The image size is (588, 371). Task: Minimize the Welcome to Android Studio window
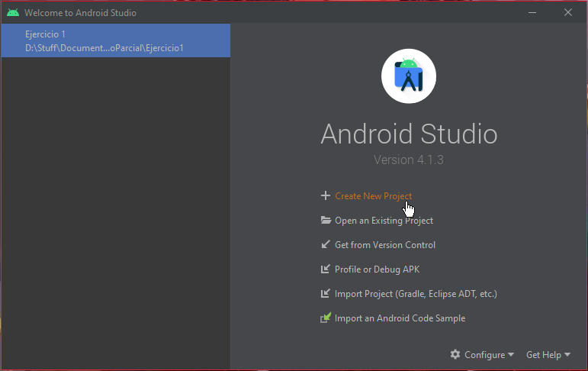click(532, 12)
